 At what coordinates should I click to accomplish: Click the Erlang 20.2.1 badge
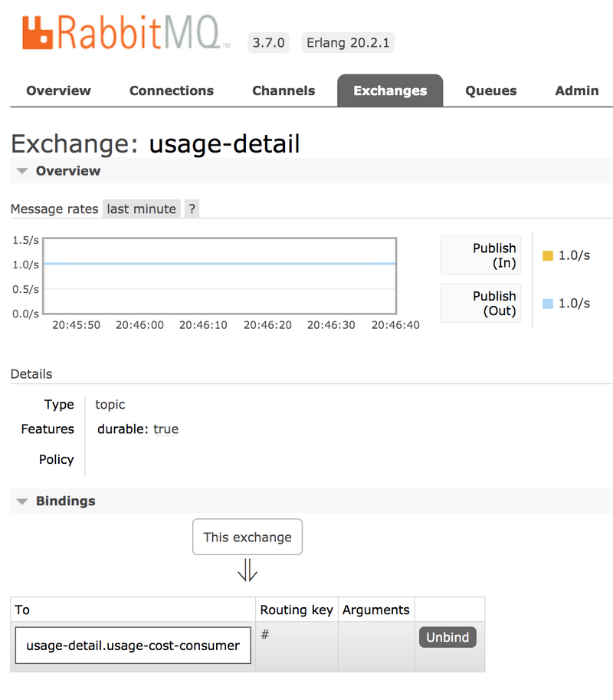click(347, 43)
